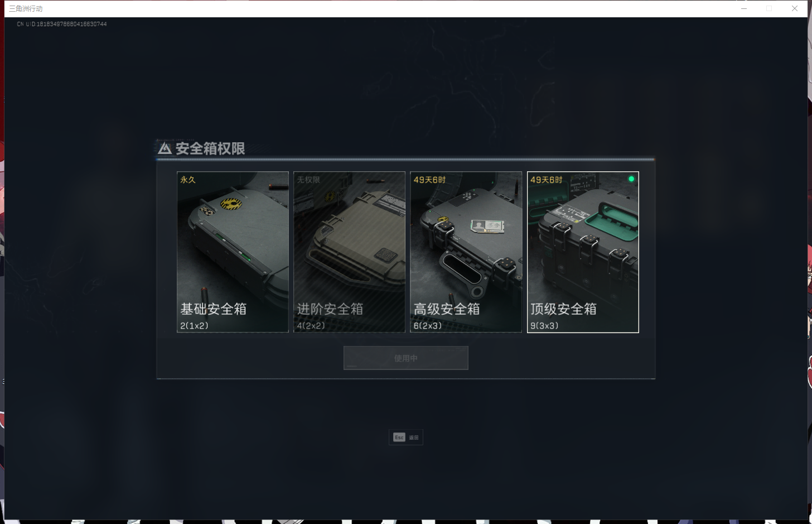Select the locked 进阶安全箱 card
This screenshot has width=812, height=524.
[x=349, y=252]
